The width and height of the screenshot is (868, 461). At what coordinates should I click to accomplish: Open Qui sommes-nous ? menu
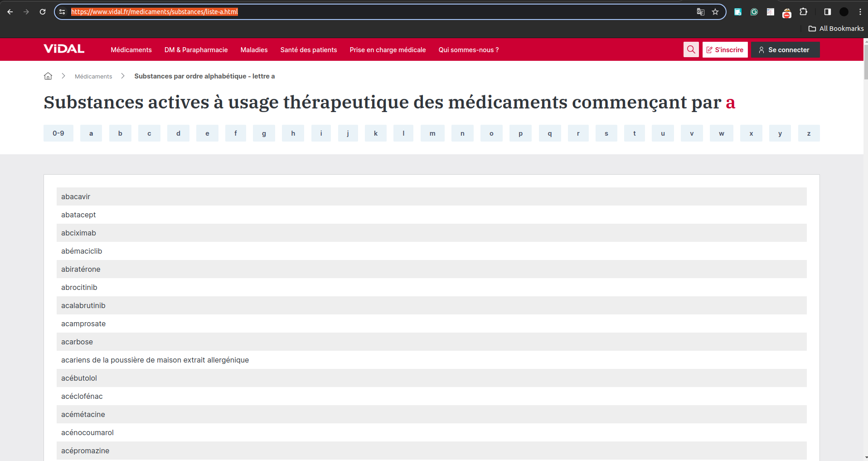point(468,50)
